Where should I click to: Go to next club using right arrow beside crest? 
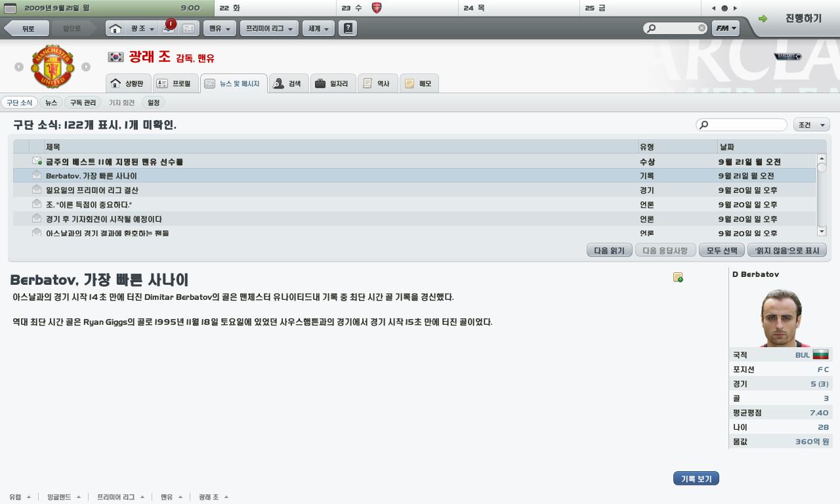tap(86, 67)
